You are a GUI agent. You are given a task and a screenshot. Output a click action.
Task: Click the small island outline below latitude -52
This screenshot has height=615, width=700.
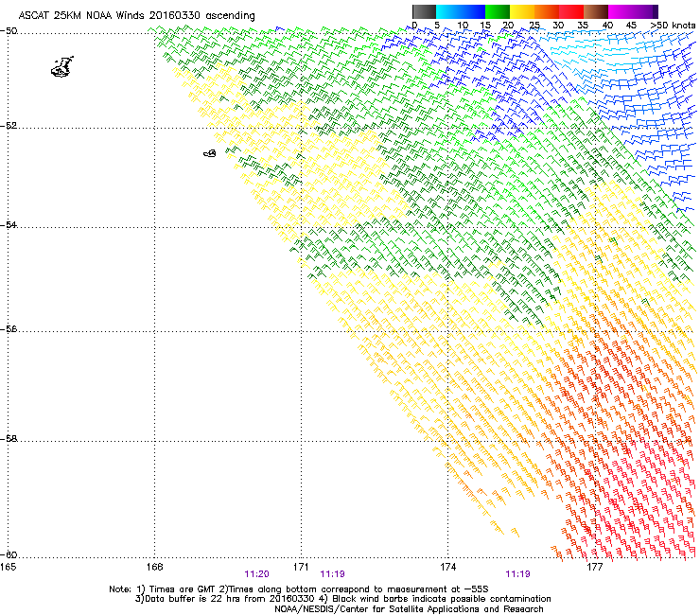pos(210,153)
